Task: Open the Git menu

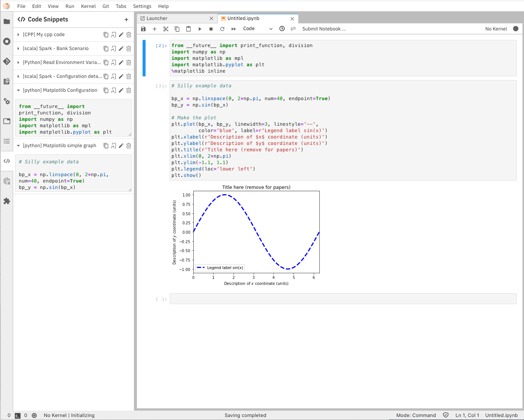Action: click(106, 6)
